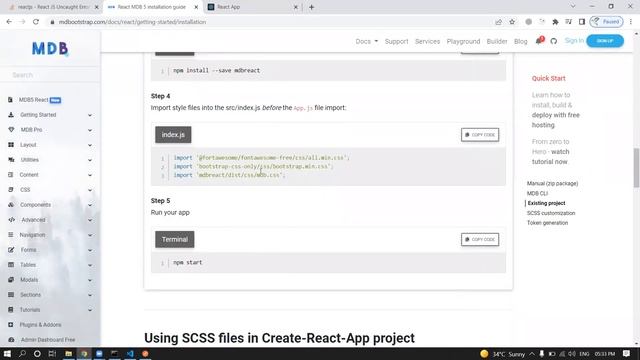Reload the page
Viewport: 640px width, 360px height.
point(36,22)
